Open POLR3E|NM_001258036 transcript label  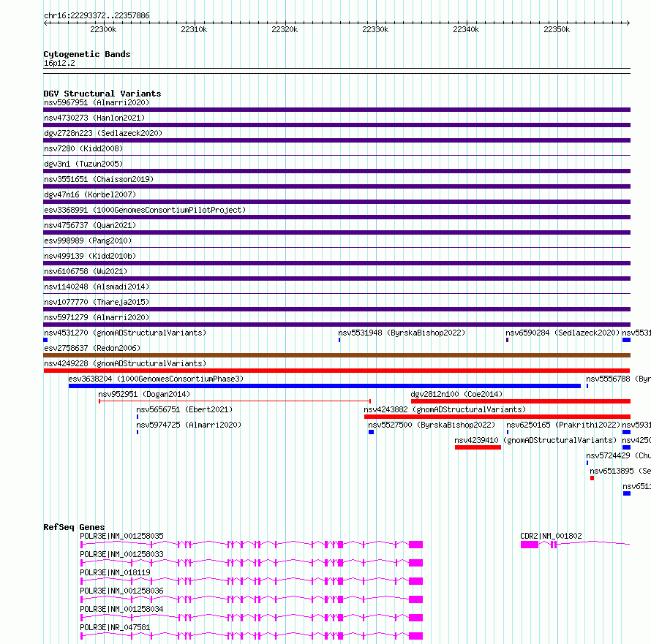click(121, 591)
